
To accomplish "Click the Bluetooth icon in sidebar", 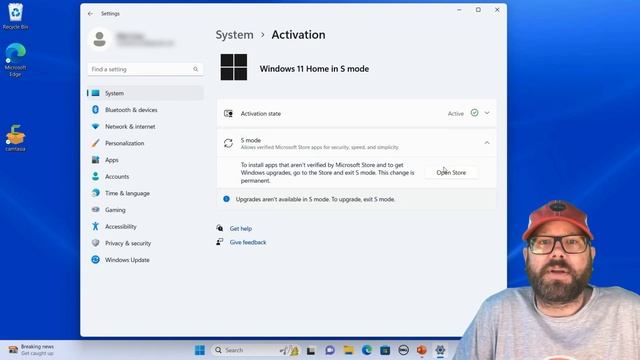I will pyautogui.click(x=96, y=109).
